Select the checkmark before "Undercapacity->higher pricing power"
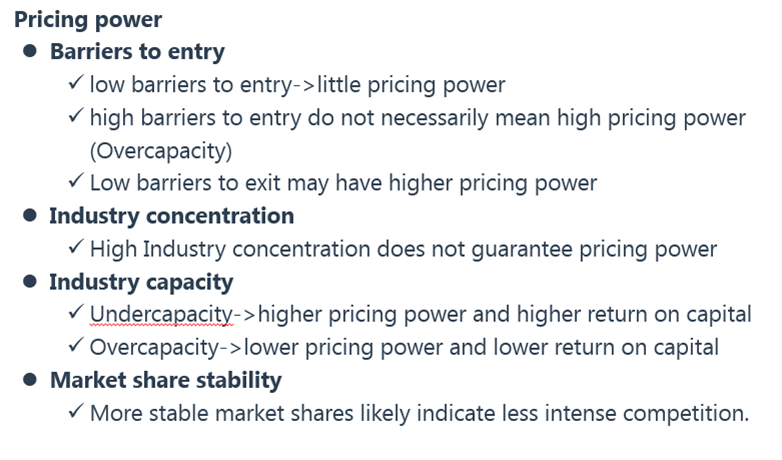The height and width of the screenshot is (460, 782). pyautogui.click(x=76, y=315)
